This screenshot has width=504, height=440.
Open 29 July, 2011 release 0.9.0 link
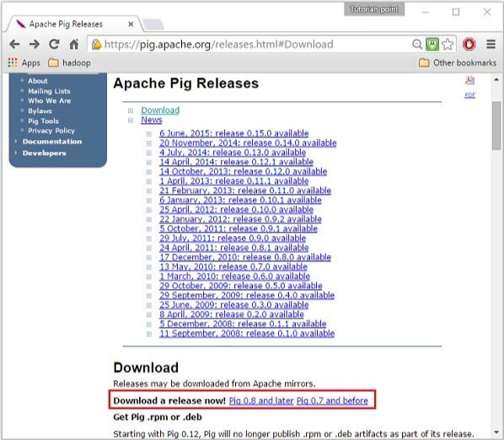pos(233,239)
